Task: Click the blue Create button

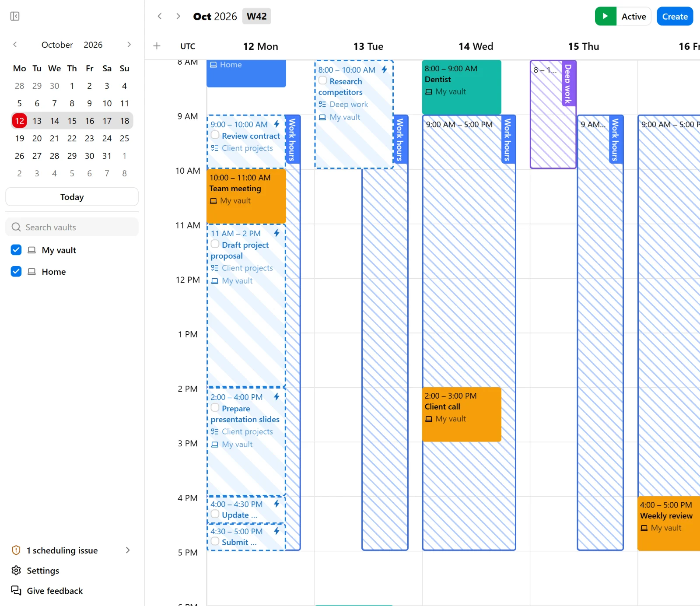Action: (675, 16)
